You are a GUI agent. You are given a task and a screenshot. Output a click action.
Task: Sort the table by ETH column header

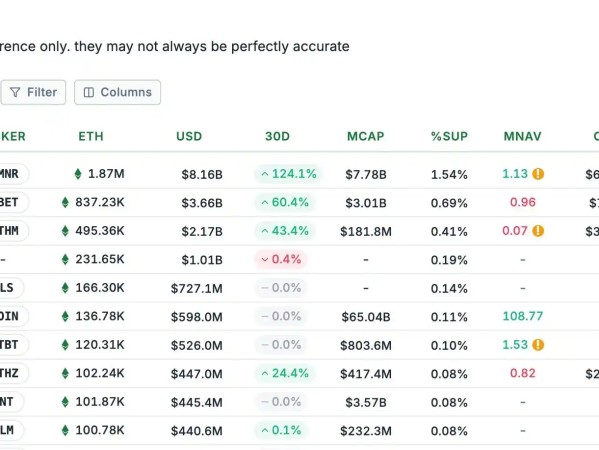[91, 136]
